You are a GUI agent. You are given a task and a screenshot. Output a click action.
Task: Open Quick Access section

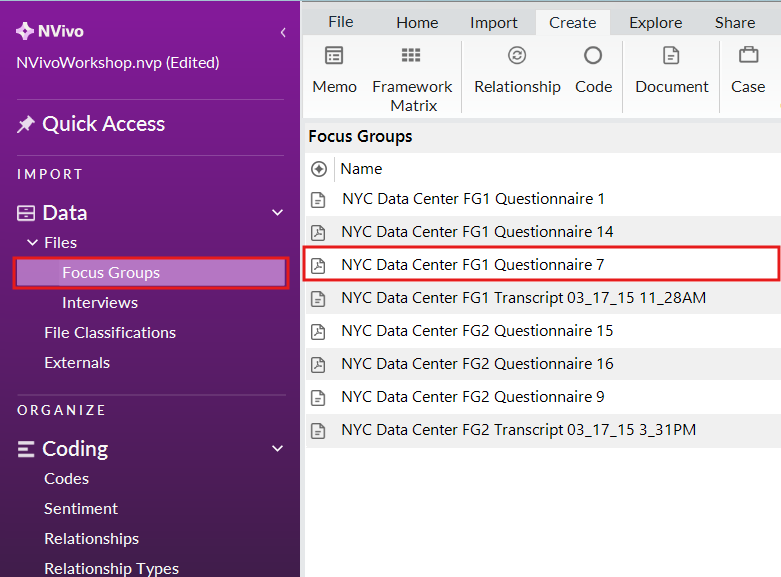pyautogui.click(x=103, y=124)
